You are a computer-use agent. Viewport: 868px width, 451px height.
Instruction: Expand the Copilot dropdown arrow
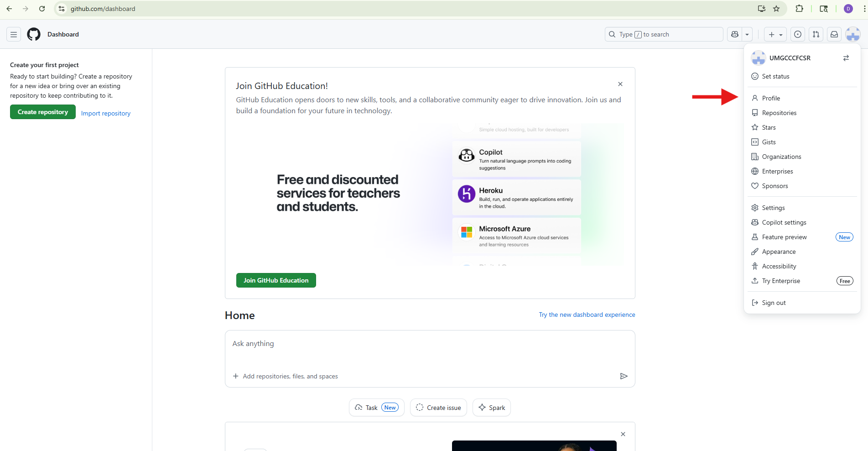point(747,34)
